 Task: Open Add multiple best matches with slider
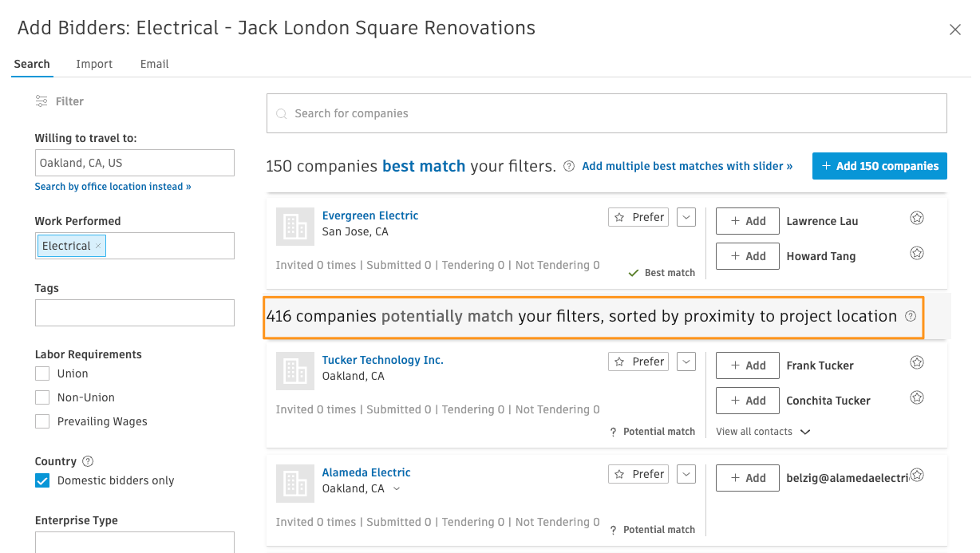(687, 165)
